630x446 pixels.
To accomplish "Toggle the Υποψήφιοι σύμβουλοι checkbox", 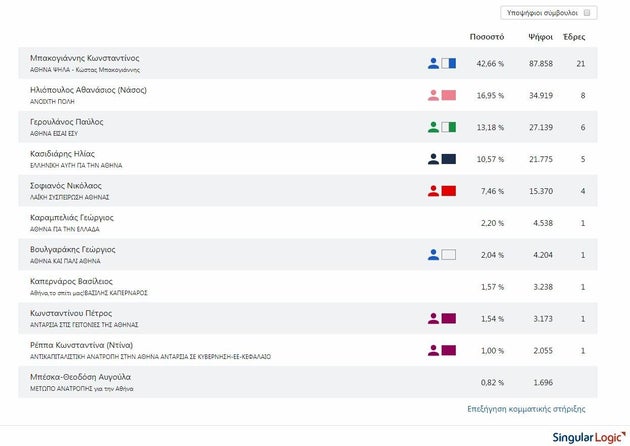I will click(x=588, y=13).
